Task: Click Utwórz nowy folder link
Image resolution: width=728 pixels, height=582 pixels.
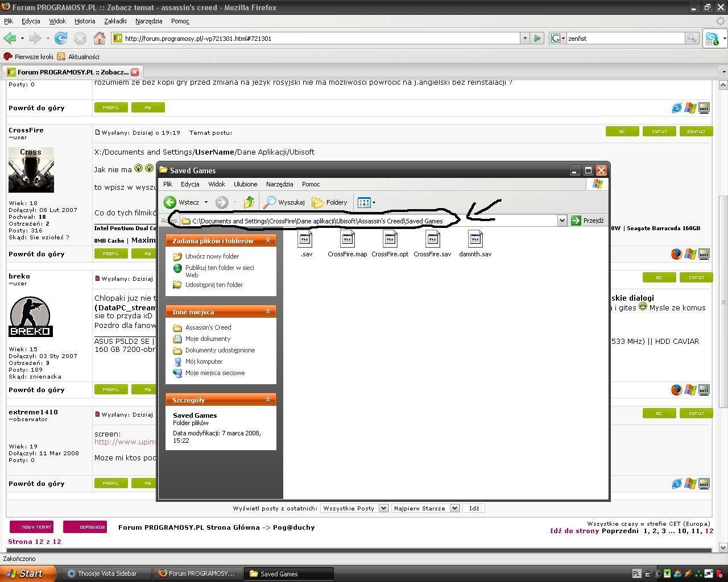Action: tap(212, 256)
